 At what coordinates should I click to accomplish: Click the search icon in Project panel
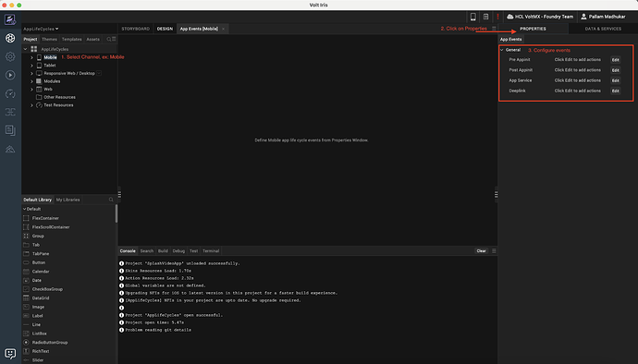[108, 39]
